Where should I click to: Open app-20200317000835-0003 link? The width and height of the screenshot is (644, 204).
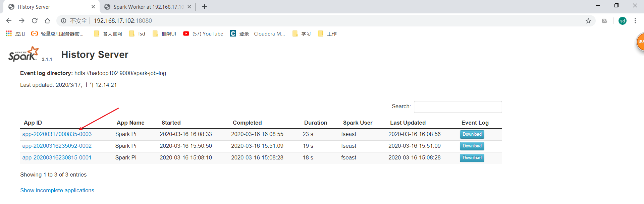click(x=57, y=134)
